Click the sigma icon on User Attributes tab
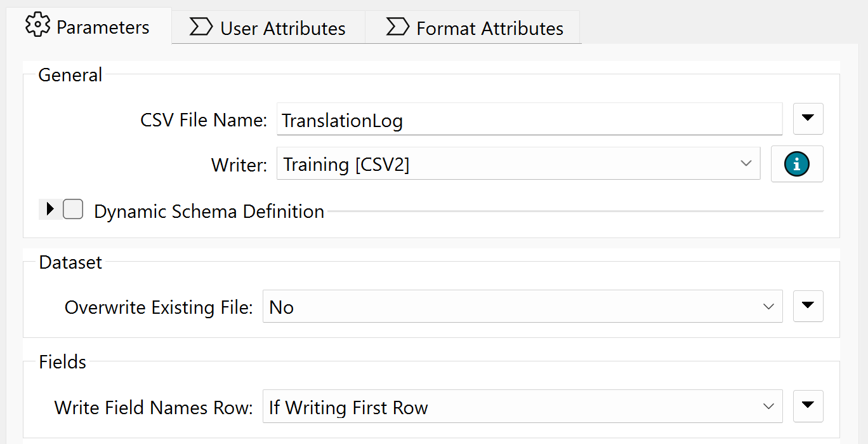 click(202, 27)
